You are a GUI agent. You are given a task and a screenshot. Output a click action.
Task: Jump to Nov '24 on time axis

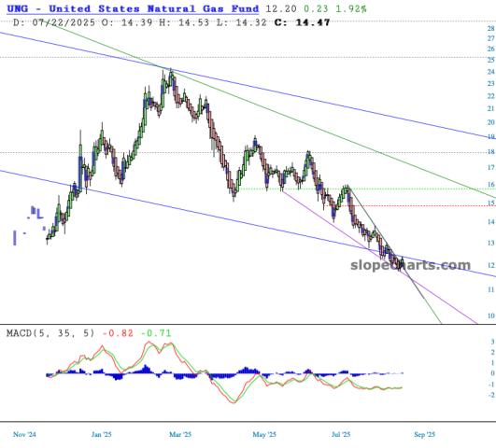[24, 434]
